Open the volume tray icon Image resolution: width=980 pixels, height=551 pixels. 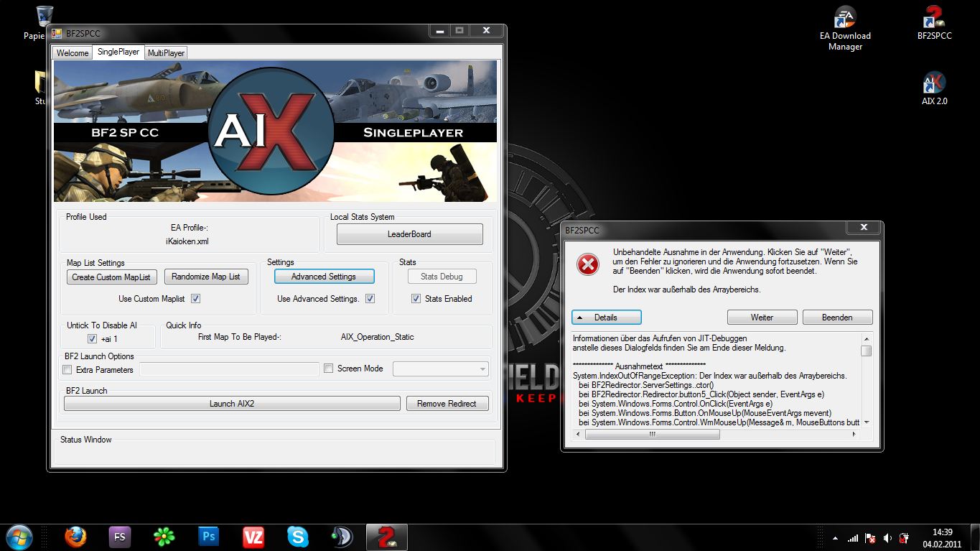(x=888, y=538)
